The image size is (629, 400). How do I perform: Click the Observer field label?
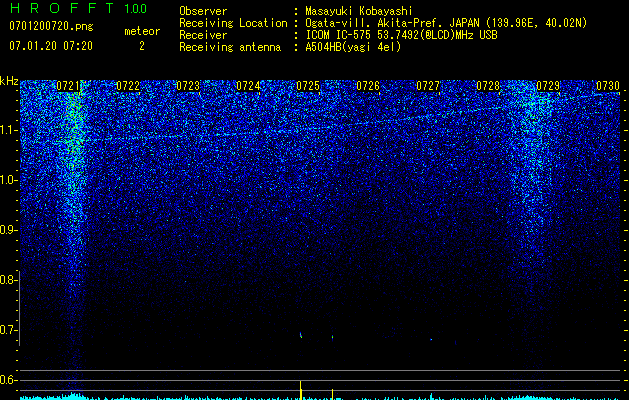pyautogui.click(x=203, y=11)
